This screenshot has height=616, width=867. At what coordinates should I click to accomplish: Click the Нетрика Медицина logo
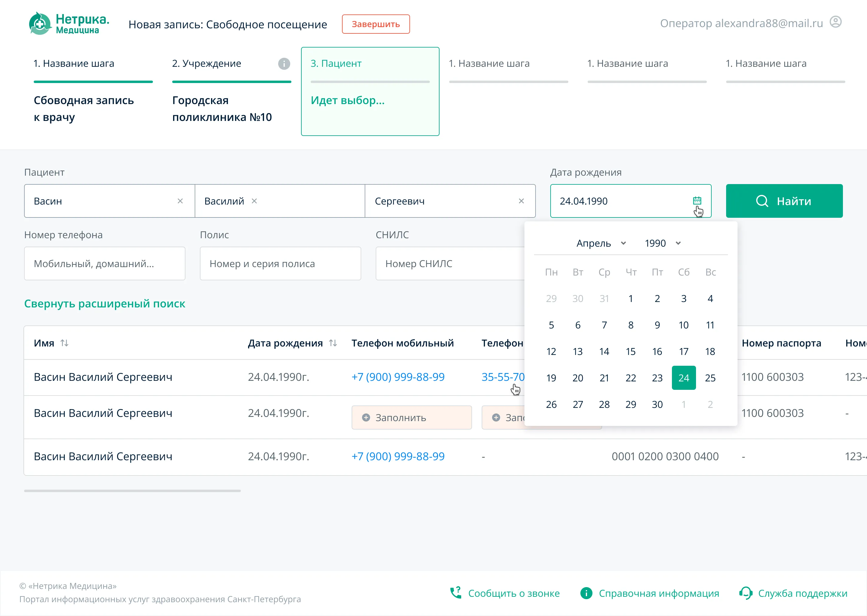pyautogui.click(x=69, y=23)
